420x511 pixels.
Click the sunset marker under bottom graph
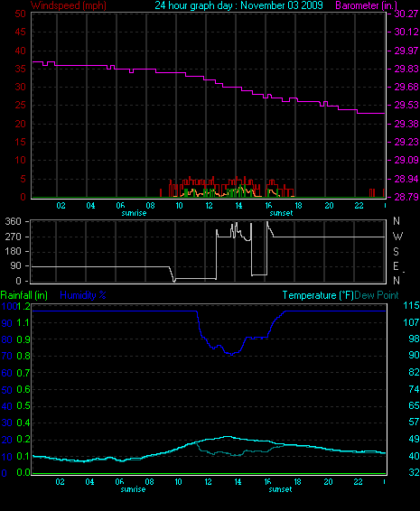[x=280, y=489]
